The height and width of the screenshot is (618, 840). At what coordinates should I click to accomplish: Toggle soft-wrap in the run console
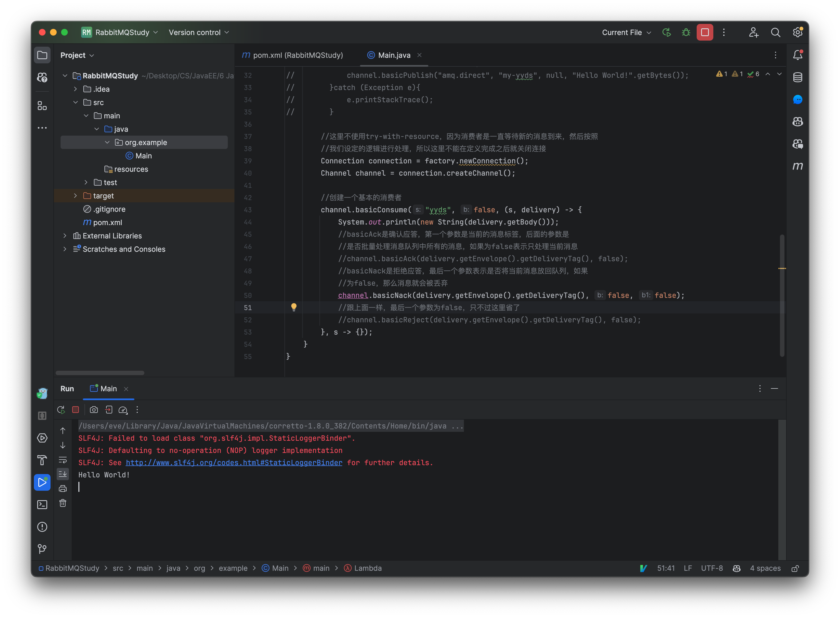[63, 460]
